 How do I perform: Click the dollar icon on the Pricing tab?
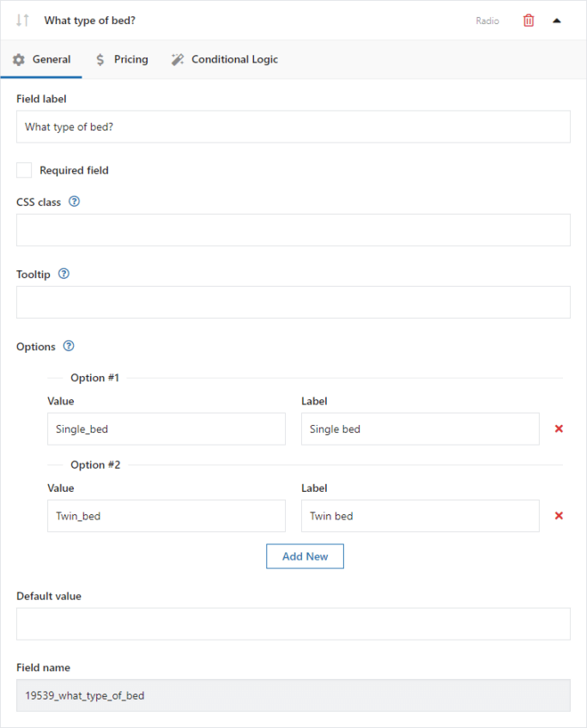click(100, 59)
